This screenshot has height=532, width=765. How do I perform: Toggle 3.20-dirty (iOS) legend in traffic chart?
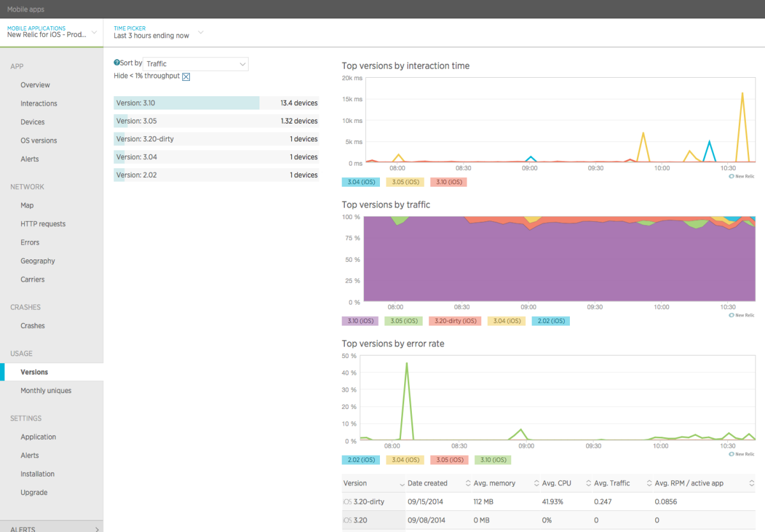point(455,321)
